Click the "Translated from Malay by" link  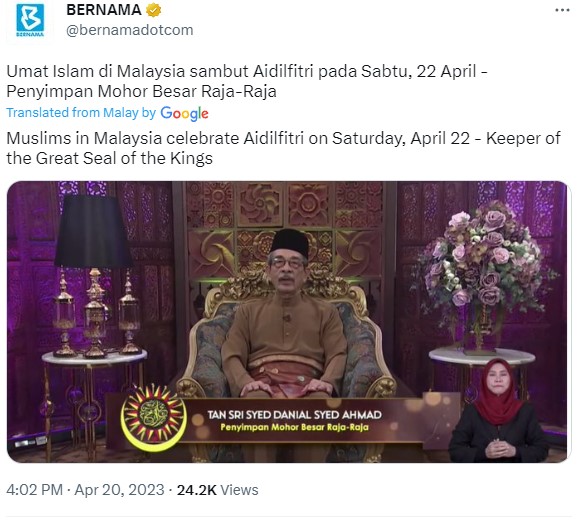(x=81, y=113)
